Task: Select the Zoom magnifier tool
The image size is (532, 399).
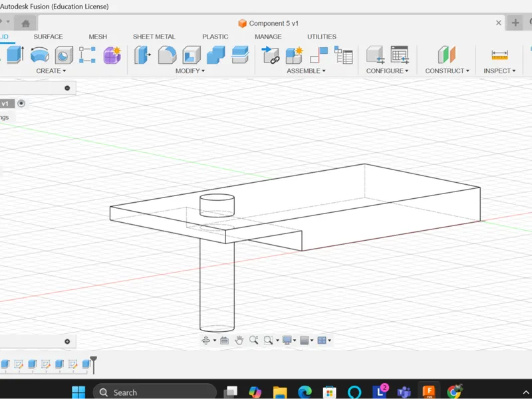Action: [x=254, y=340]
